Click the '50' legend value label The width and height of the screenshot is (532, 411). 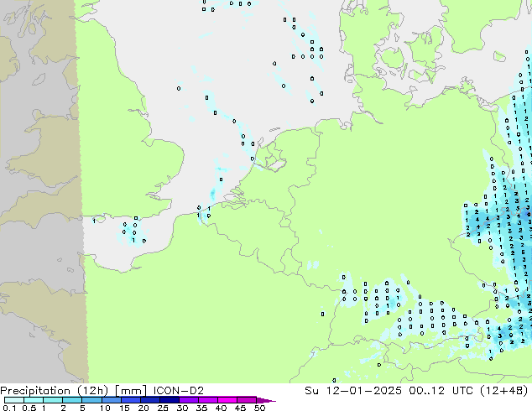259,408
